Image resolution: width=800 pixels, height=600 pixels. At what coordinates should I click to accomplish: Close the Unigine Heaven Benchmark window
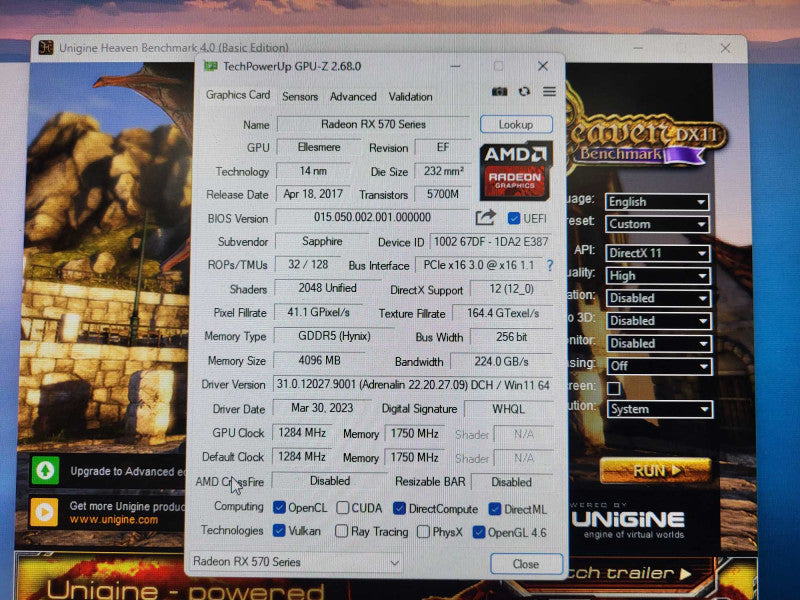[x=725, y=48]
